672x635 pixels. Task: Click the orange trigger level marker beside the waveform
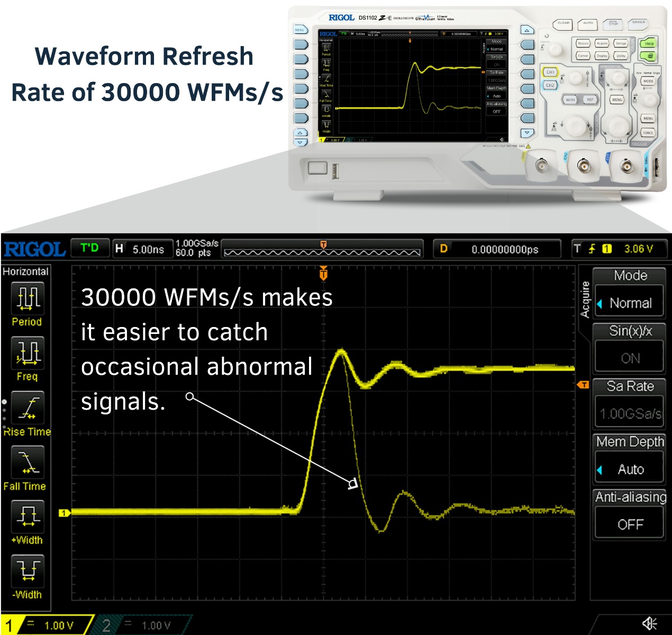click(583, 385)
